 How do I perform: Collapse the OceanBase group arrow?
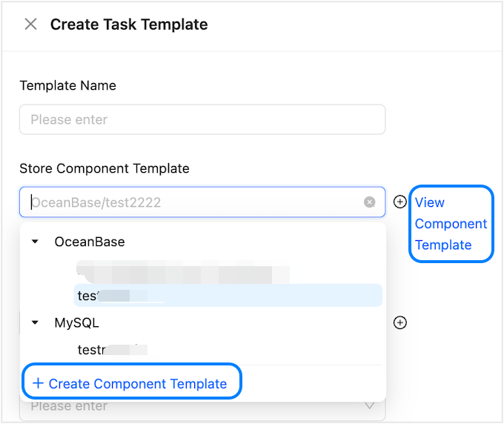pyautogui.click(x=35, y=242)
